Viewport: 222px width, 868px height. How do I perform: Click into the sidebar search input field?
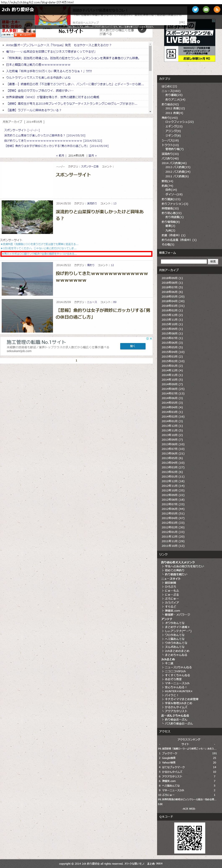[x=184, y=261]
